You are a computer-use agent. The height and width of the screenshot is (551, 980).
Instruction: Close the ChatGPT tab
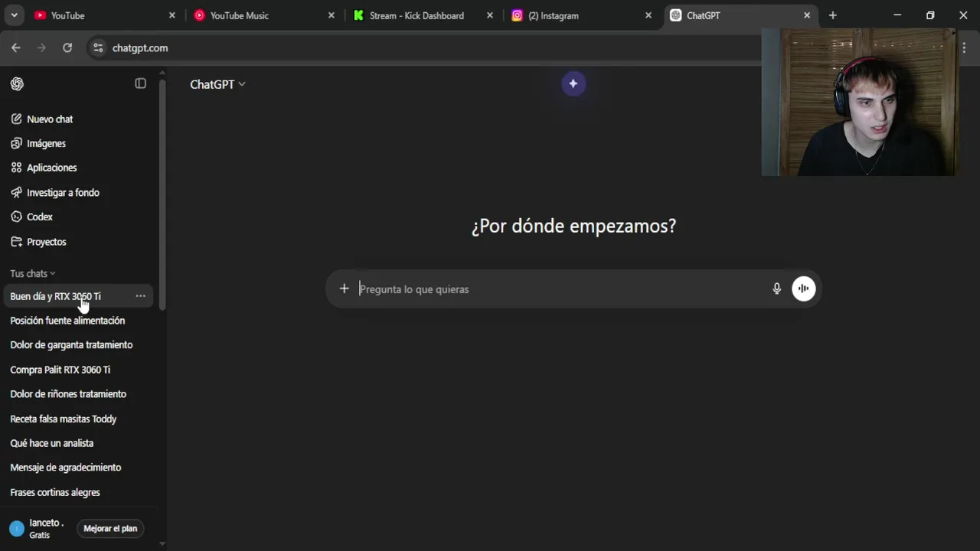coord(807,15)
